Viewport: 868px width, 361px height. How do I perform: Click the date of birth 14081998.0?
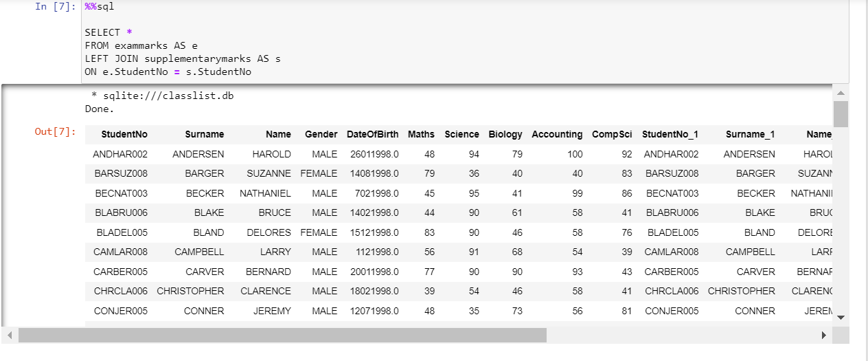(x=374, y=173)
